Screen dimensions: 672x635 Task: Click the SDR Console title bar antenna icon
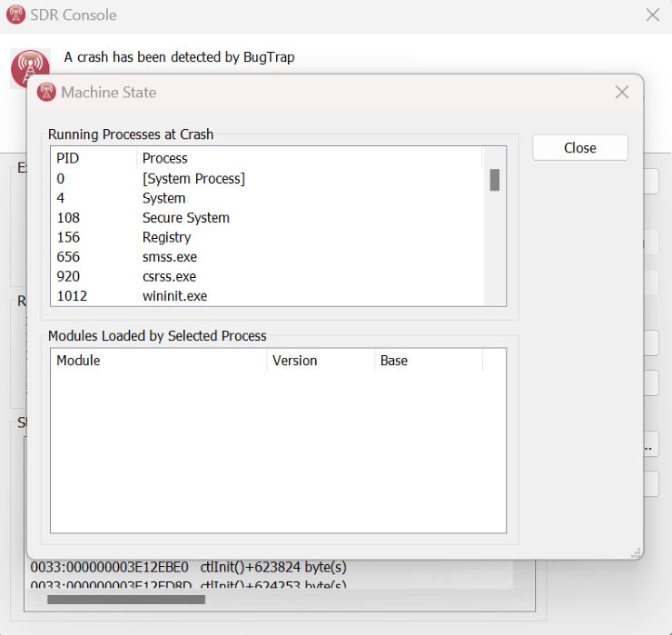click(15, 15)
